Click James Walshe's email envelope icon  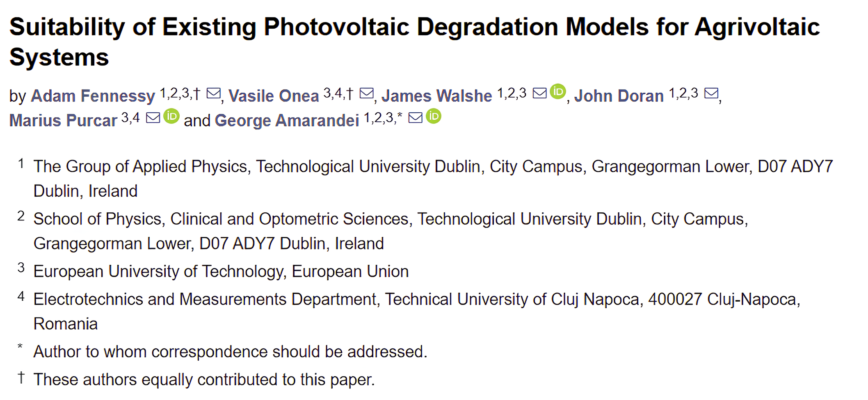click(x=539, y=93)
